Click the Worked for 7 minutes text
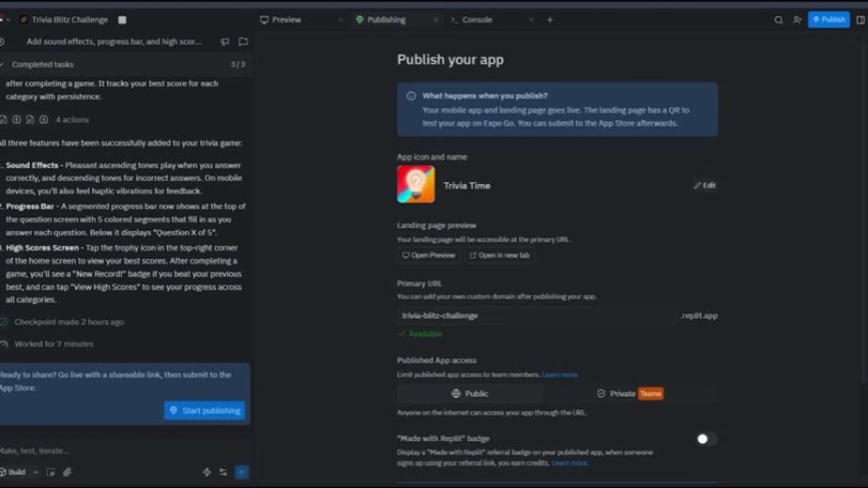868x488 pixels. (x=53, y=344)
